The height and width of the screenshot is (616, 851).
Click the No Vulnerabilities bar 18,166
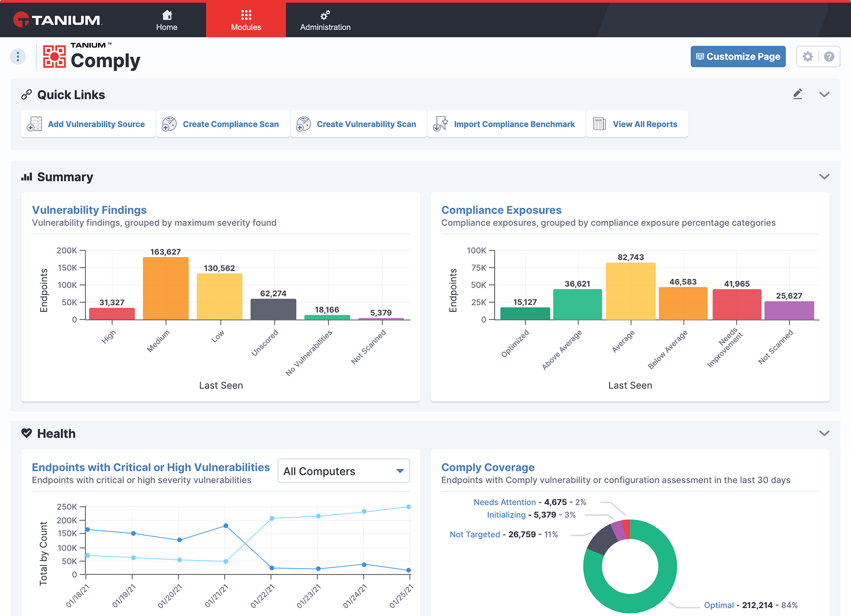point(327,317)
